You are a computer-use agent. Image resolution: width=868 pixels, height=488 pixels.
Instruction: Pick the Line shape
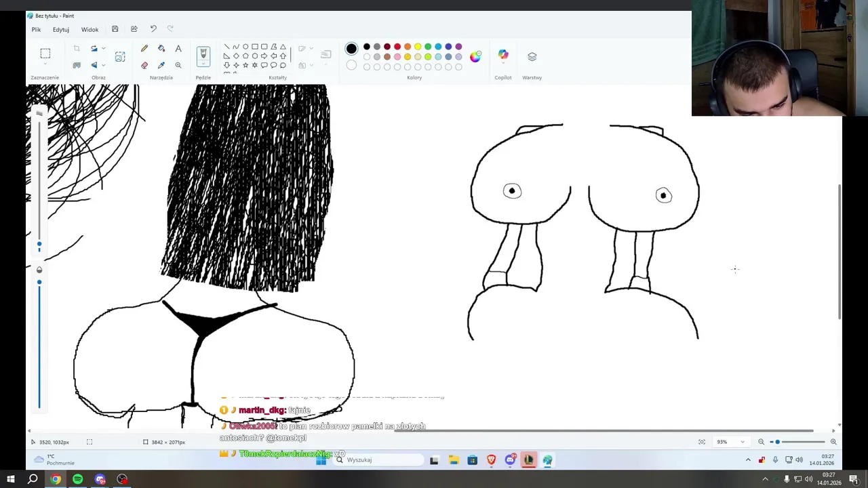[x=226, y=47]
